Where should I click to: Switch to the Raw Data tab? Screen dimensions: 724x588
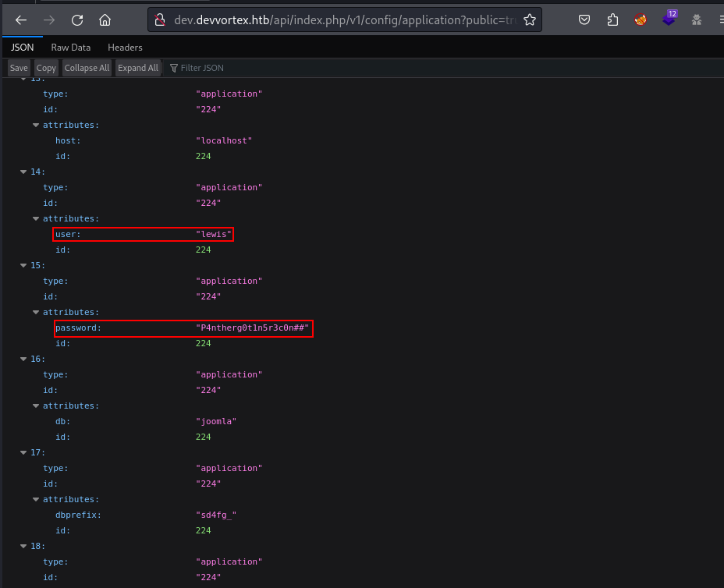(71, 47)
